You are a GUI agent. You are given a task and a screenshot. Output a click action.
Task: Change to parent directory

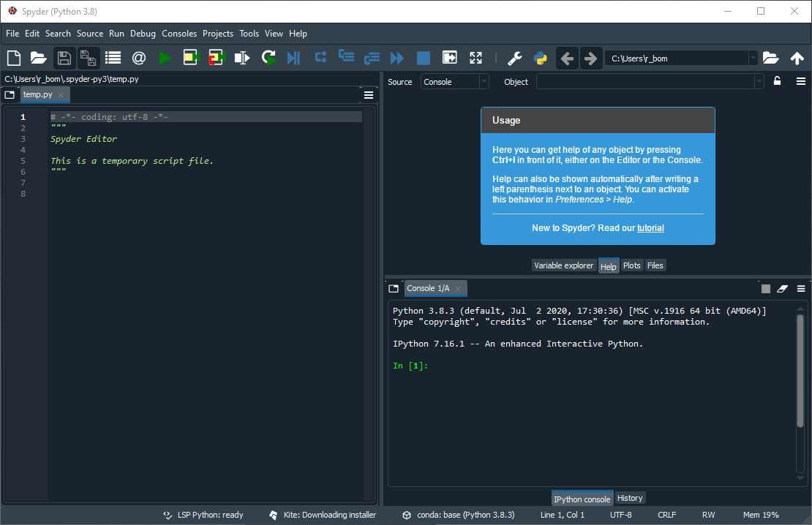tap(797, 58)
